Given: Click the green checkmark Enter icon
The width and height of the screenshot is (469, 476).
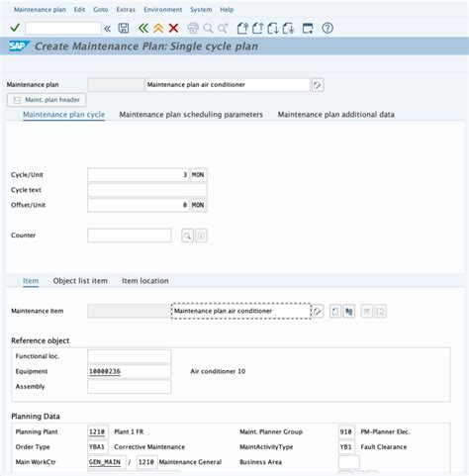Looking at the screenshot, I should pos(15,28).
